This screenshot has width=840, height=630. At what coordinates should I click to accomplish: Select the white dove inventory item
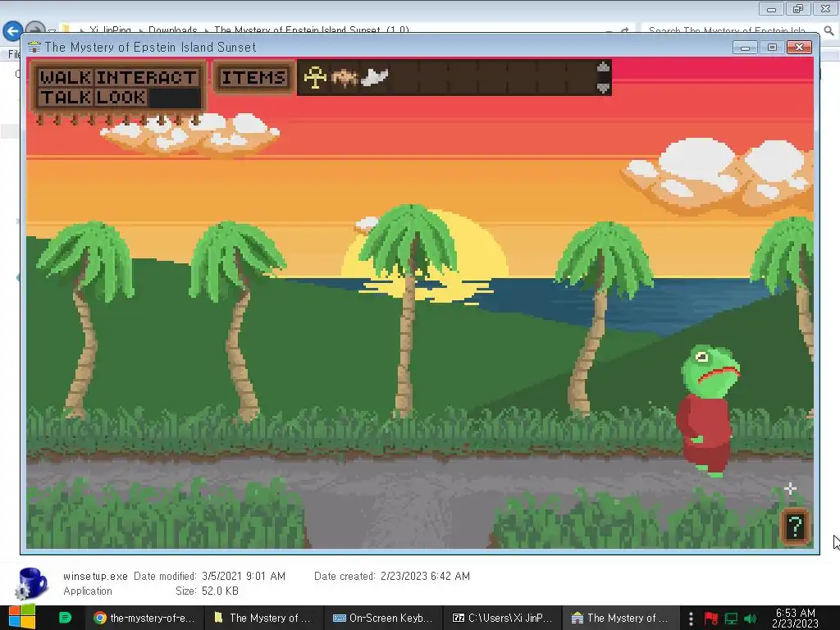pos(374,78)
